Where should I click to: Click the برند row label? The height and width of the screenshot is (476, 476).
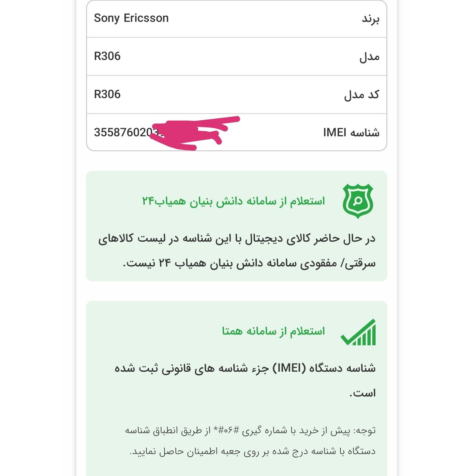pos(370,19)
